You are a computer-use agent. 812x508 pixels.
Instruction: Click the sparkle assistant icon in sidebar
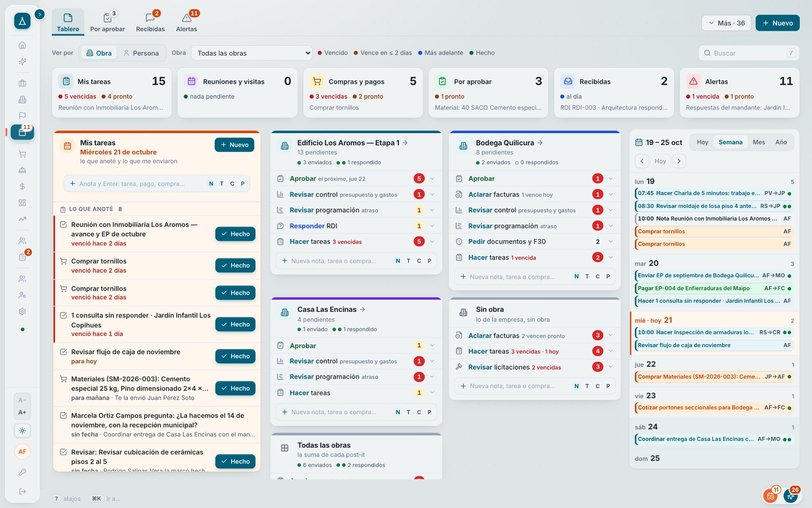[22, 61]
